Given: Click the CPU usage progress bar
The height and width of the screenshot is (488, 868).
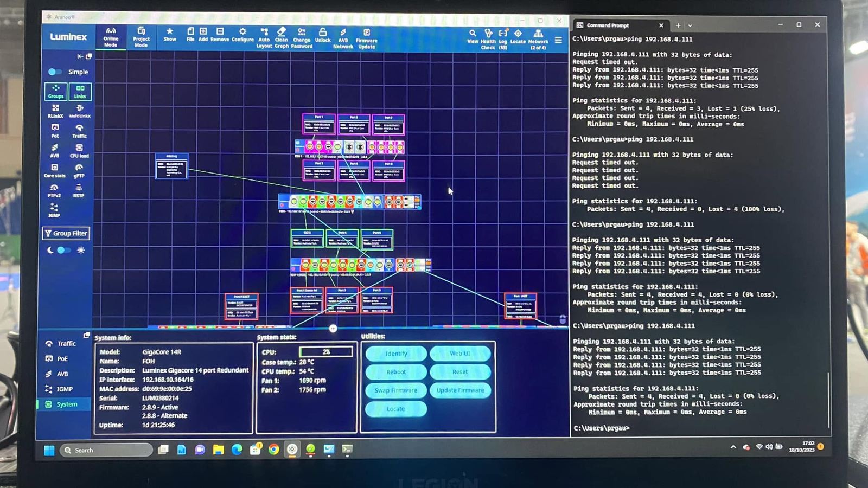Looking at the screenshot, I should [326, 352].
